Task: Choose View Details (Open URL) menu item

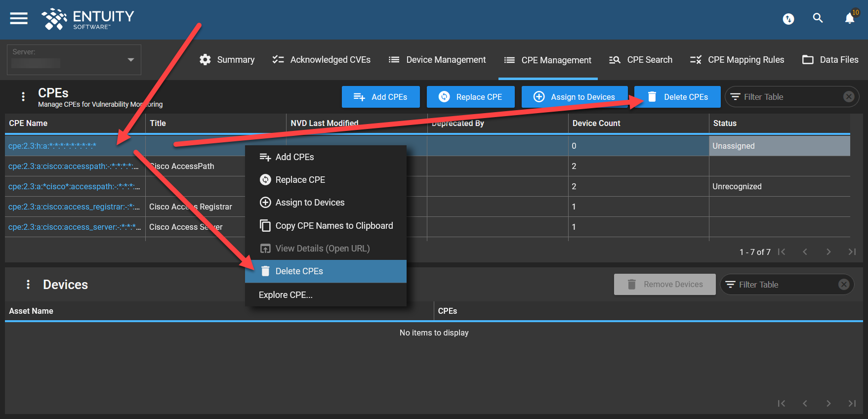Action: coord(326,249)
